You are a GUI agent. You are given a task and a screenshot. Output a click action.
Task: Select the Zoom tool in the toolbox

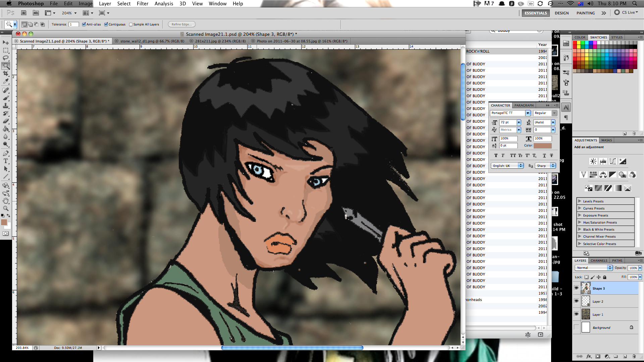click(x=6, y=208)
